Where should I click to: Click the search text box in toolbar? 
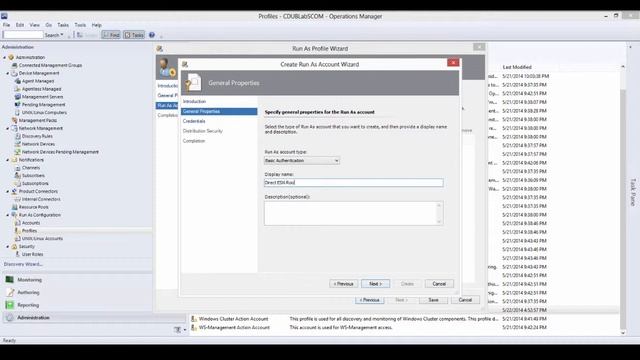[23, 35]
